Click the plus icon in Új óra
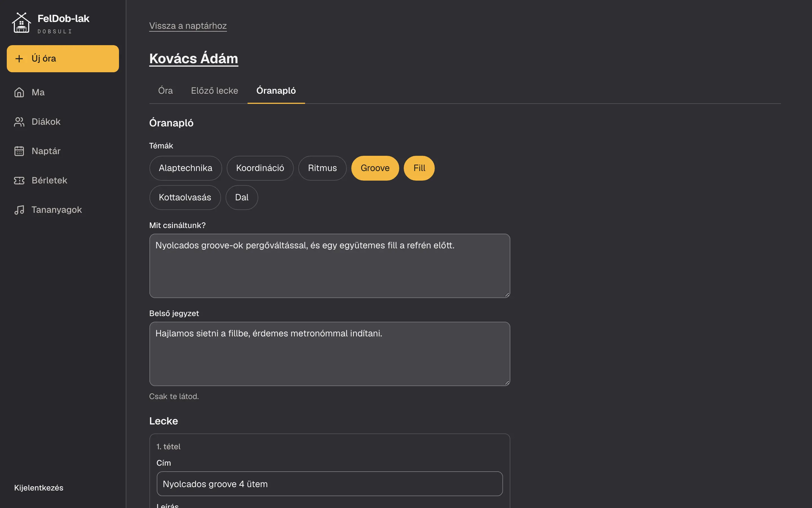 [19, 58]
